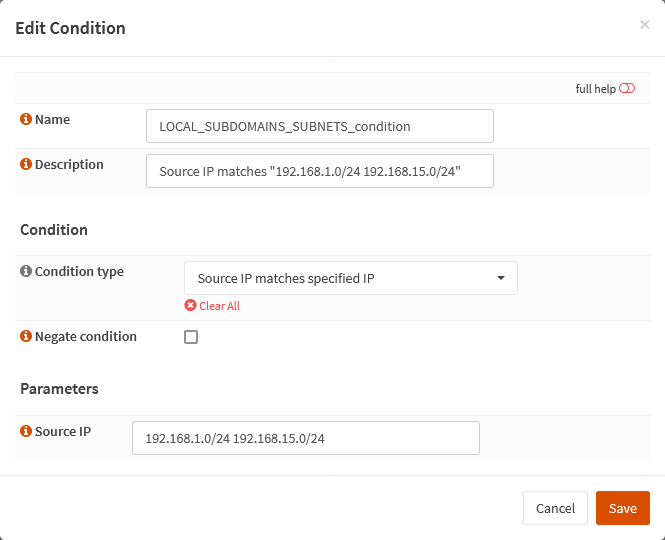Click the info icon beside Source IP
665x540 pixels.
coord(26,432)
